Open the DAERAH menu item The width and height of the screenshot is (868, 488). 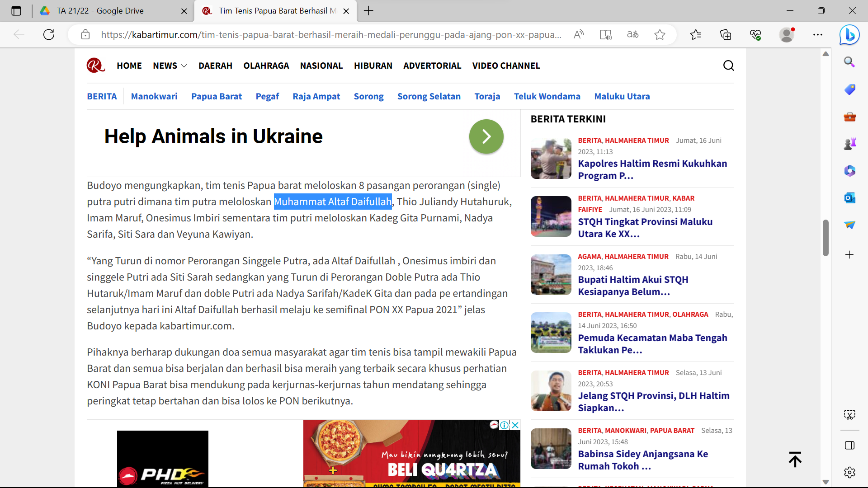click(215, 66)
